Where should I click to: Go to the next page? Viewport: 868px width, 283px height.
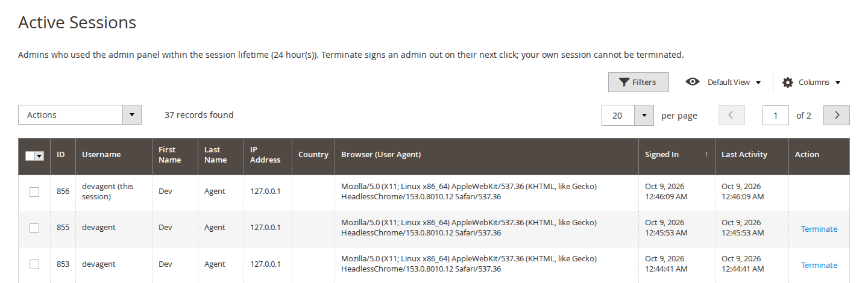coord(837,116)
